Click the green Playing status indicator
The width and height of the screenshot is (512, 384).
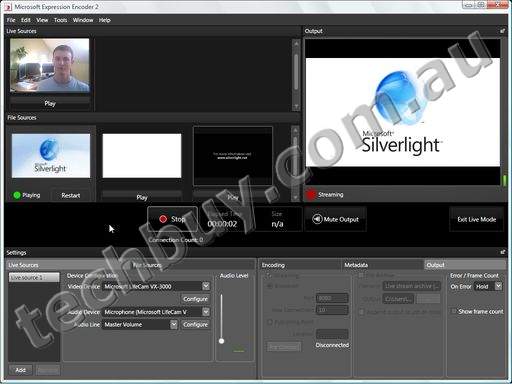click(17, 195)
